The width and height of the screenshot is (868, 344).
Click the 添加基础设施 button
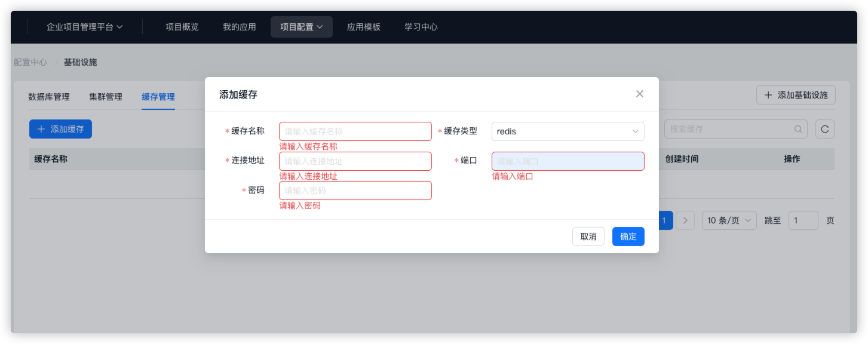coord(796,95)
